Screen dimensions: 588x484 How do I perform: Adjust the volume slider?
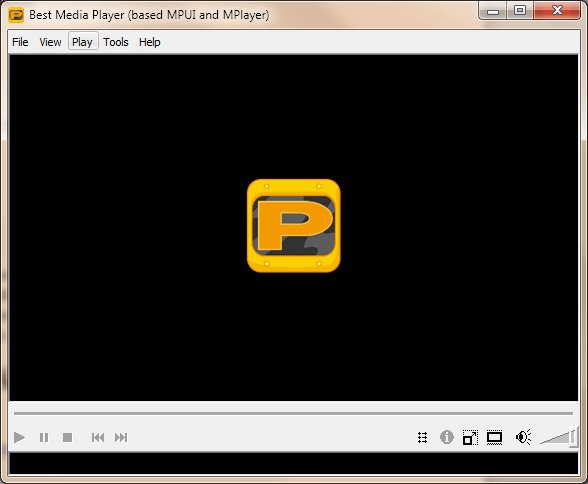(559, 437)
